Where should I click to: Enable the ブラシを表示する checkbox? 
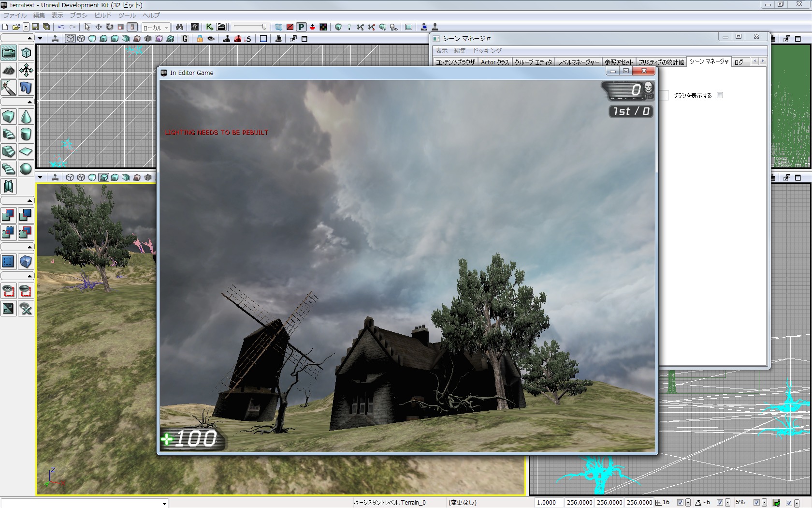coord(720,95)
